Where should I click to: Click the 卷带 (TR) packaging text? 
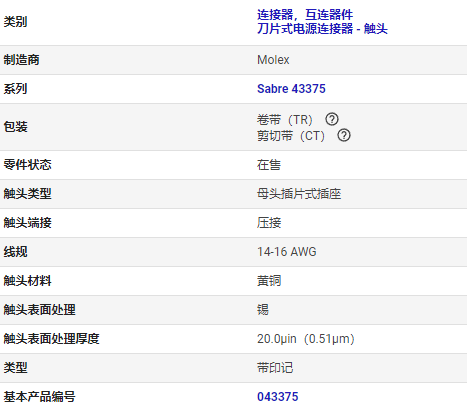(285, 119)
